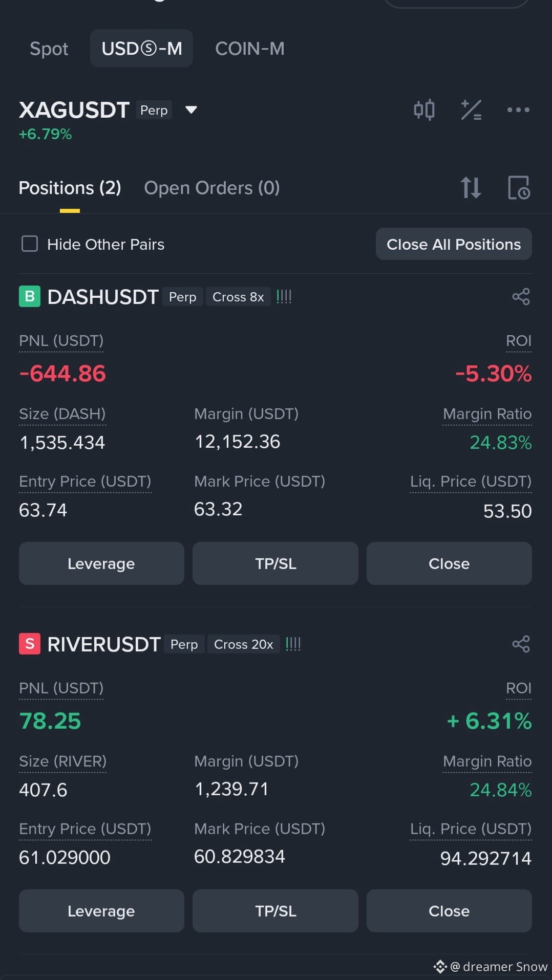
Task: Set TP/SL for DASHUSDT position
Action: coord(275,563)
